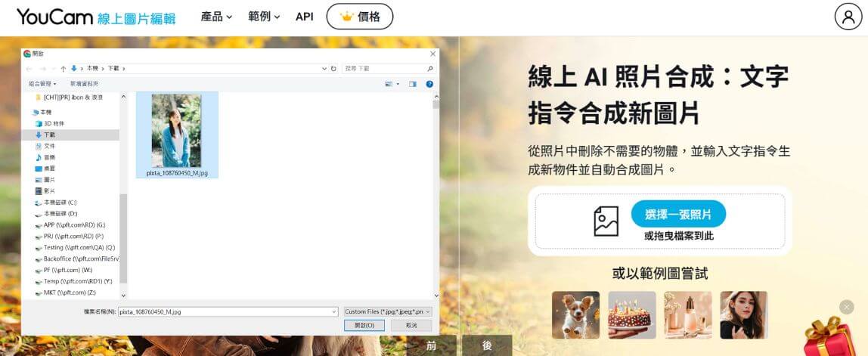Click the downloads arrow icon in the address bar

73,69
